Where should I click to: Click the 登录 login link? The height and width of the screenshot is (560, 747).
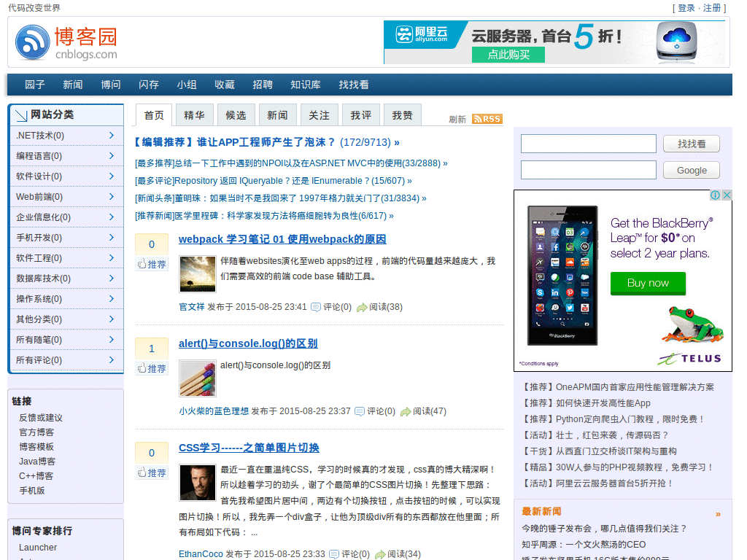coord(686,8)
